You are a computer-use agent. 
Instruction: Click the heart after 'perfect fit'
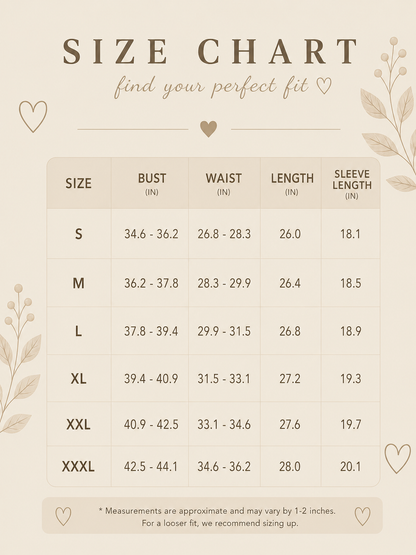[324, 86]
